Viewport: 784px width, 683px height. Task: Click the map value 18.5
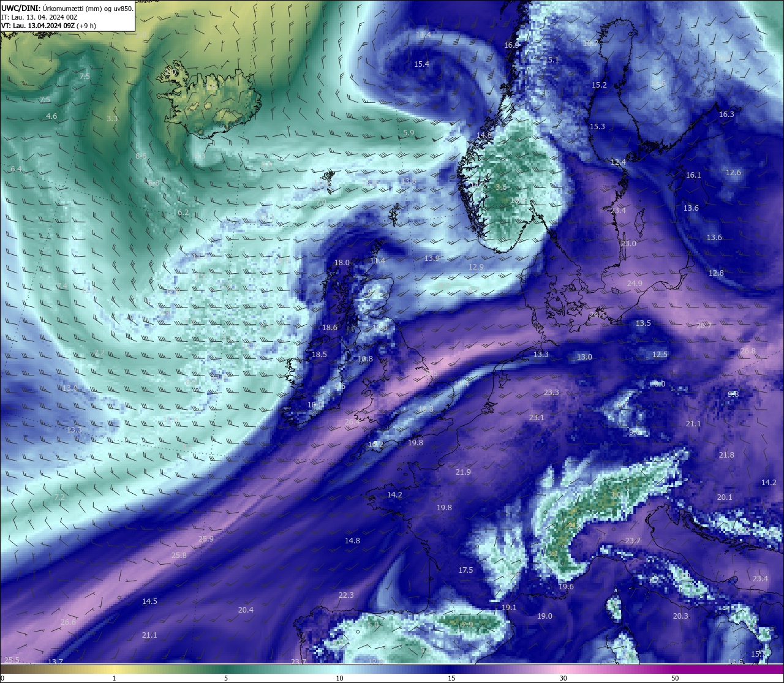click(319, 355)
